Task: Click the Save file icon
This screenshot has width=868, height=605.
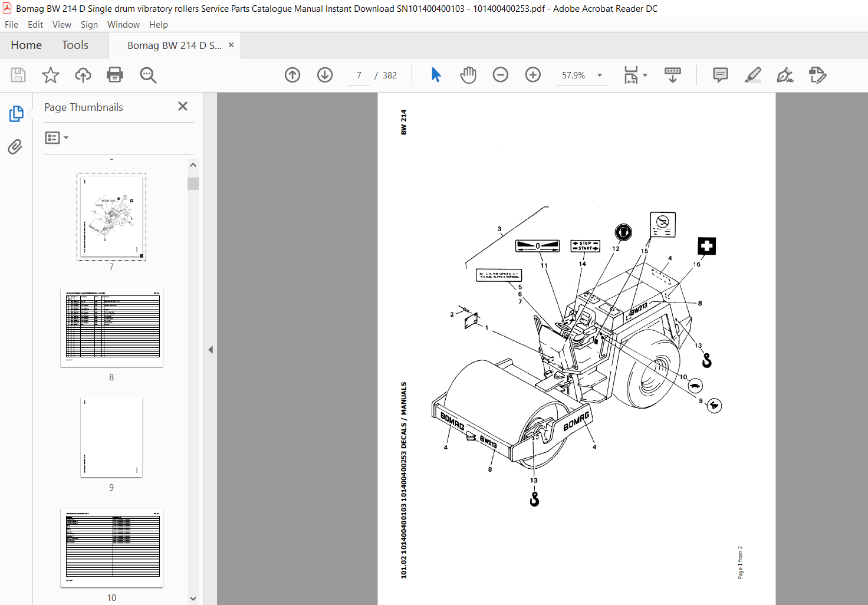Action: pos(18,75)
